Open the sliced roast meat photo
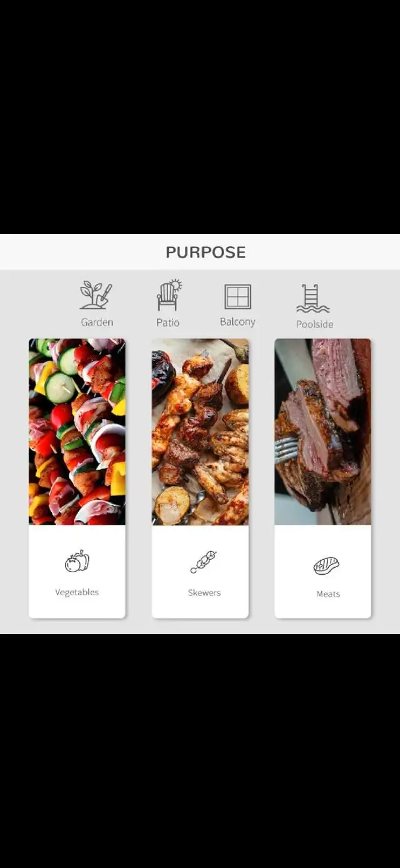 pyautogui.click(x=323, y=431)
